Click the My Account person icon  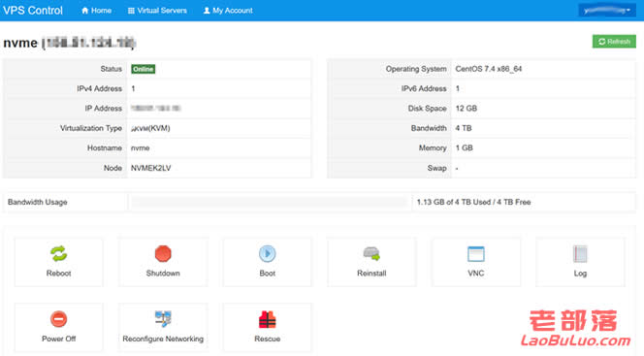[x=207, y=11]
